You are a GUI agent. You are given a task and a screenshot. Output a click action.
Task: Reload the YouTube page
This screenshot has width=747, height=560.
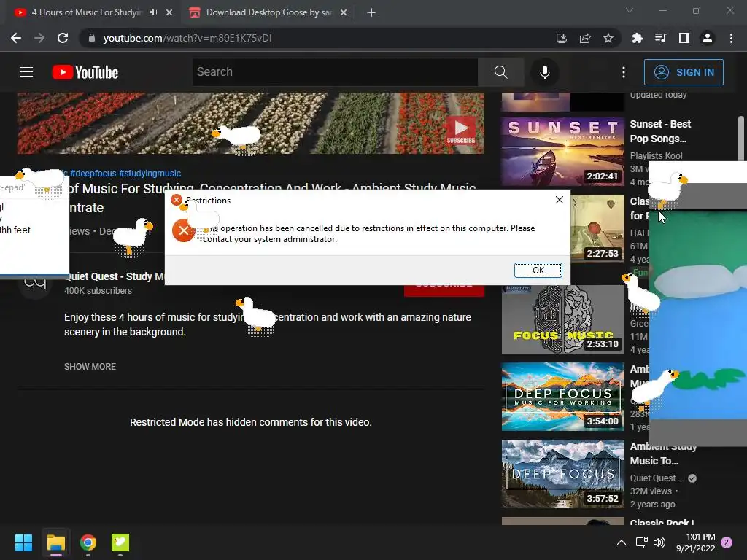tap(63, 38)
